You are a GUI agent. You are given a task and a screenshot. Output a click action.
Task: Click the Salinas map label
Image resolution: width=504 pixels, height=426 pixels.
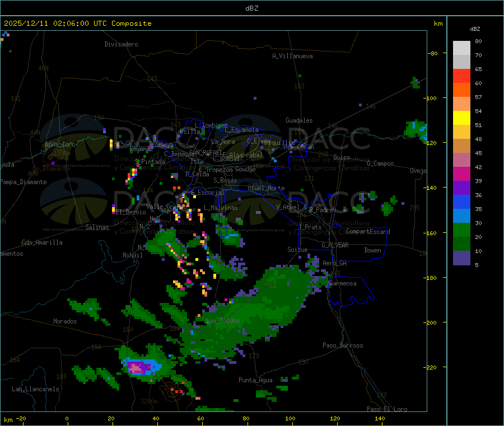point(97,227)
